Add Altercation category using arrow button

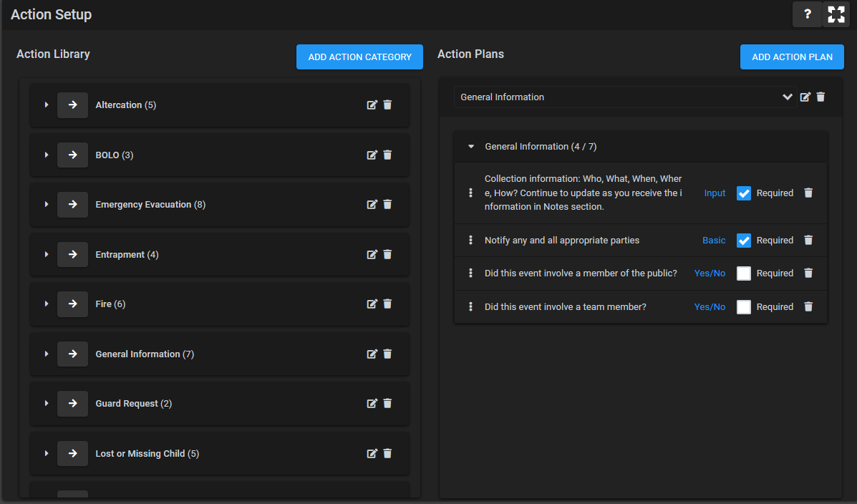[x=73, y=105]
